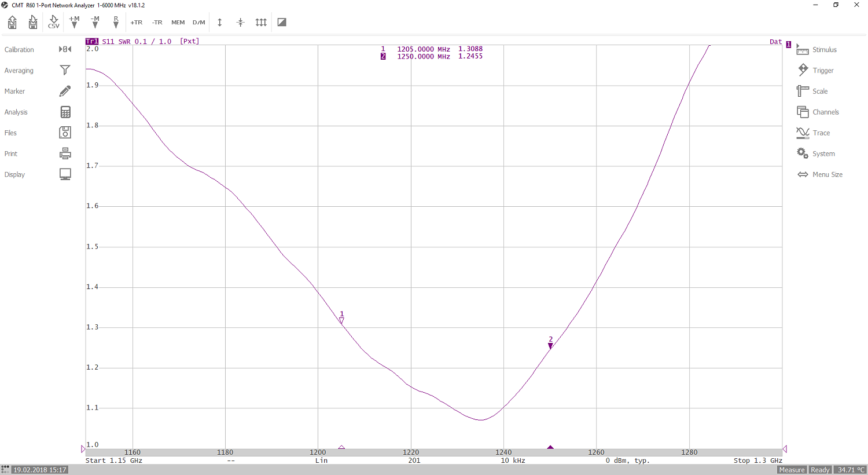Click the S11 measurement parameter label
Image resolution: width=868 pixels, height=475 pixels.
(108, 42)
